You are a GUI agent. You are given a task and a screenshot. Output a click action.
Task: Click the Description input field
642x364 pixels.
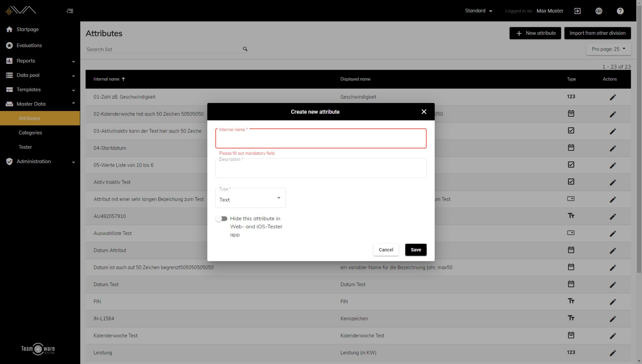321,168
